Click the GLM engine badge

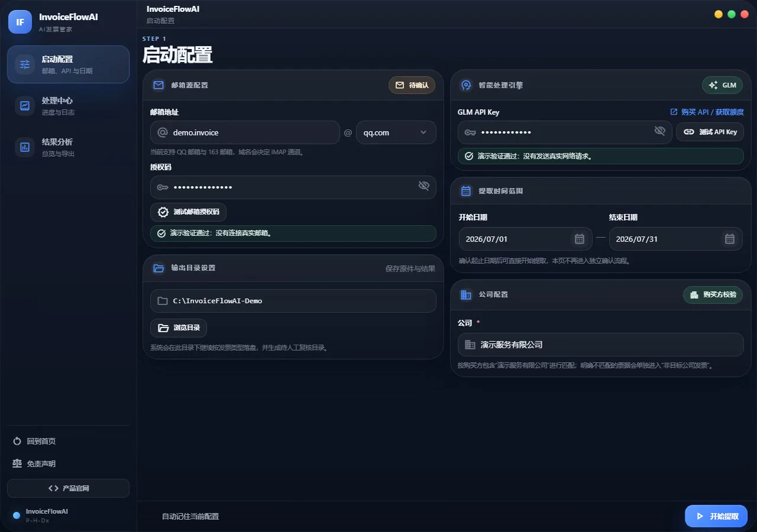coord(722,85)
